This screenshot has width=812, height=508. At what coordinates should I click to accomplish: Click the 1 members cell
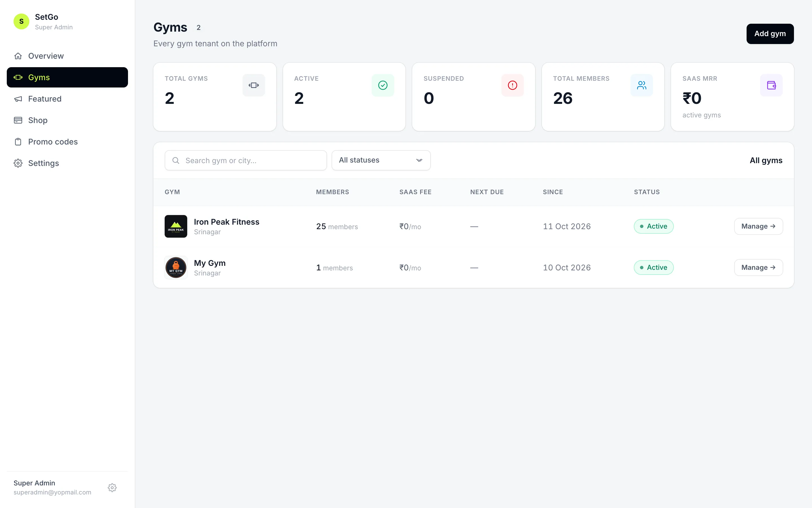coord(335,268)
